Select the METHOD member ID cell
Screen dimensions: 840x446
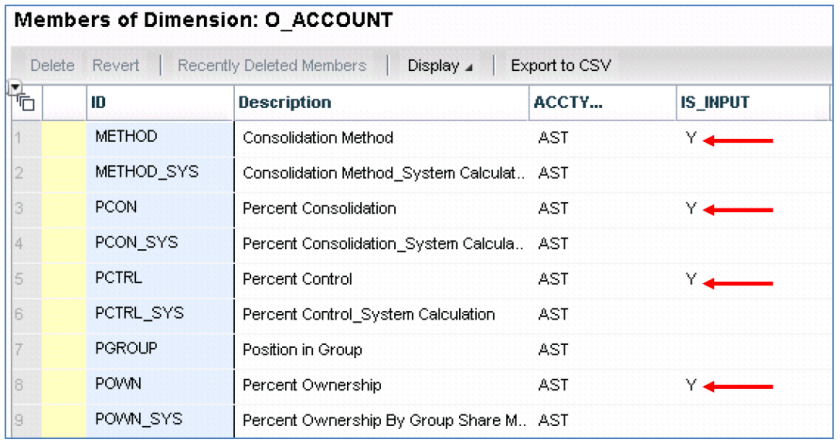[158, 137]
